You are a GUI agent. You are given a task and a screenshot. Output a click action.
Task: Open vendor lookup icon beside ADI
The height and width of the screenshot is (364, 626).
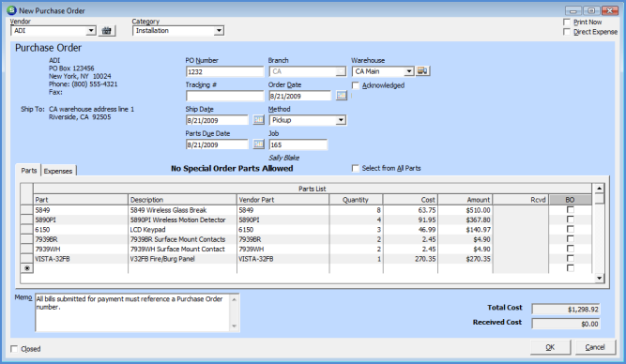click(x=107, y=31)
